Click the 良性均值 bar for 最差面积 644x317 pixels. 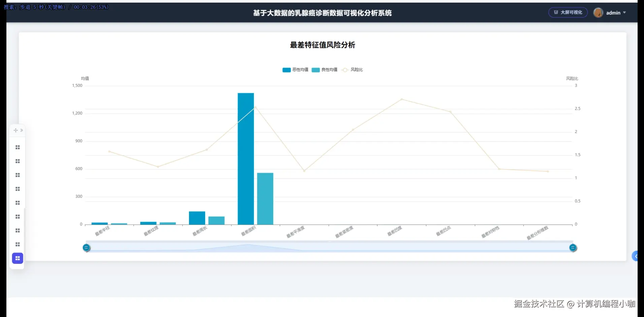tap(265, 199)
